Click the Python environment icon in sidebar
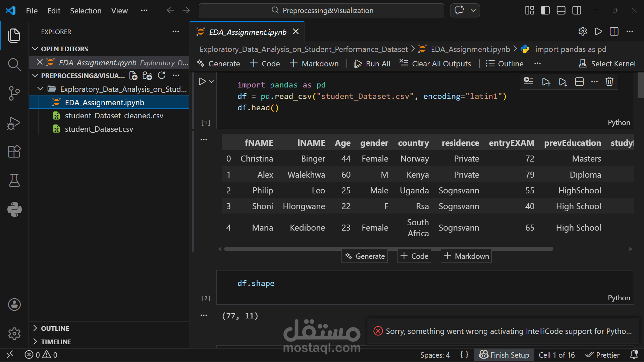This screenshot has height=362, width=644. [x=14, y=209]
